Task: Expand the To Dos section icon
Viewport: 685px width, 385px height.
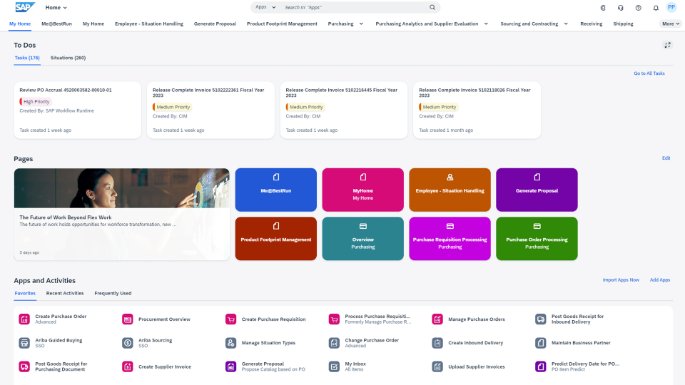Action: (667, 45)
